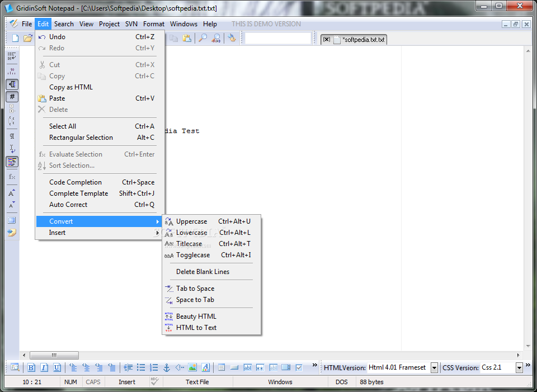Choose Beauty HTML option

(x=211, y=317)
